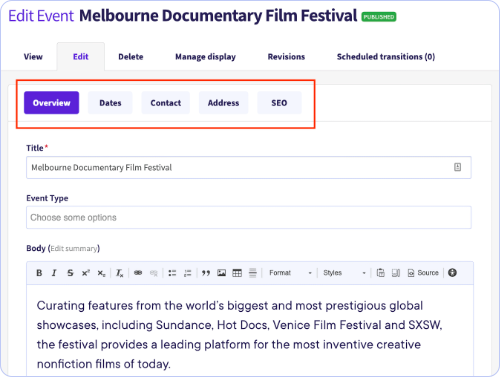The image size is (500, 377).
Task: Click the paste-from-clipboard toolbar icon
Action: (380, 273)
